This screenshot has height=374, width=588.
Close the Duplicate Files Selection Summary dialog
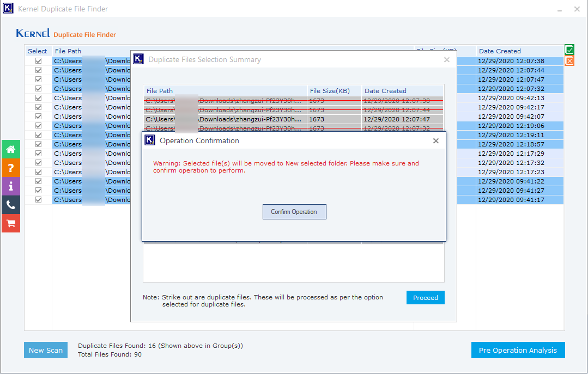point(447,59)
